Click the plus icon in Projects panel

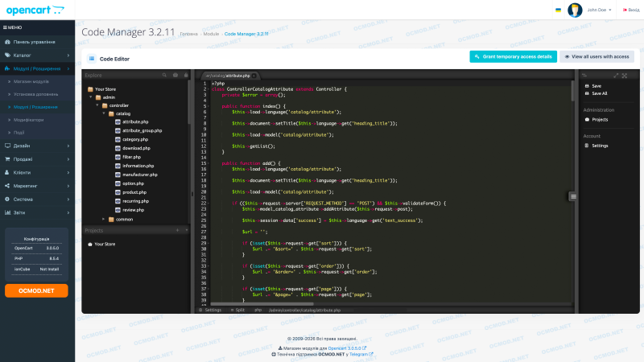click(x=177, y=230)
